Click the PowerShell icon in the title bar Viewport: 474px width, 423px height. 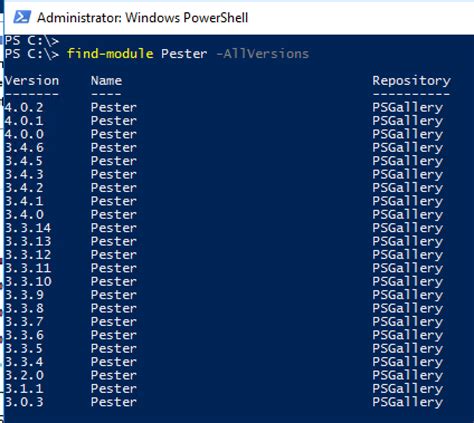tap(22, 17)
